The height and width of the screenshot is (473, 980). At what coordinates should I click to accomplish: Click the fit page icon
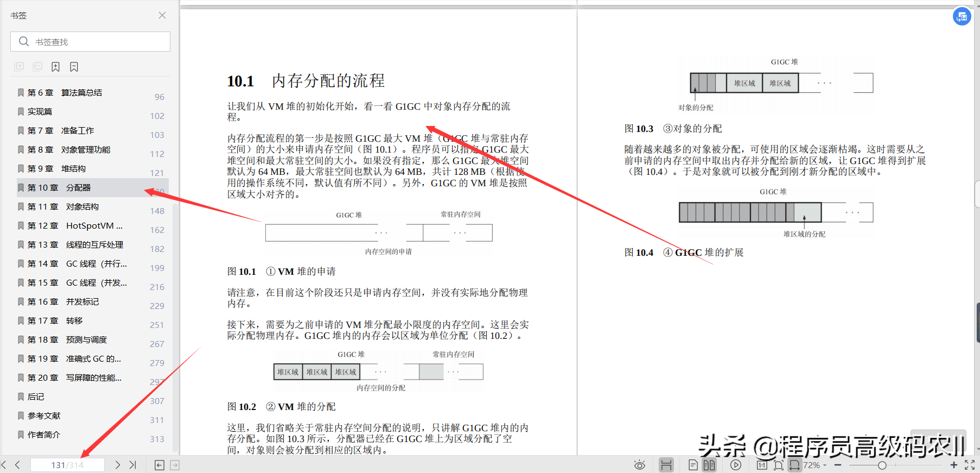[x=779, y=465]
